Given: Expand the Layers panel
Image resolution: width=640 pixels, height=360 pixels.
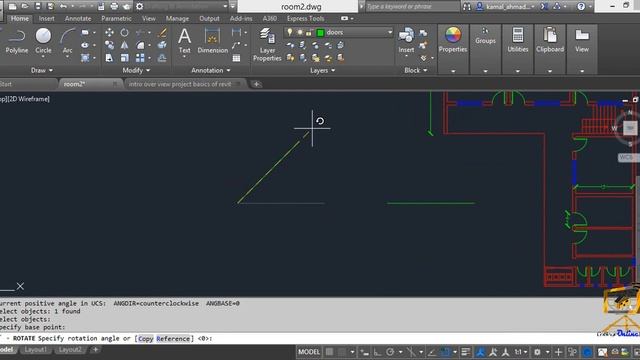Looking at the screenshot, I should point(322,70).
